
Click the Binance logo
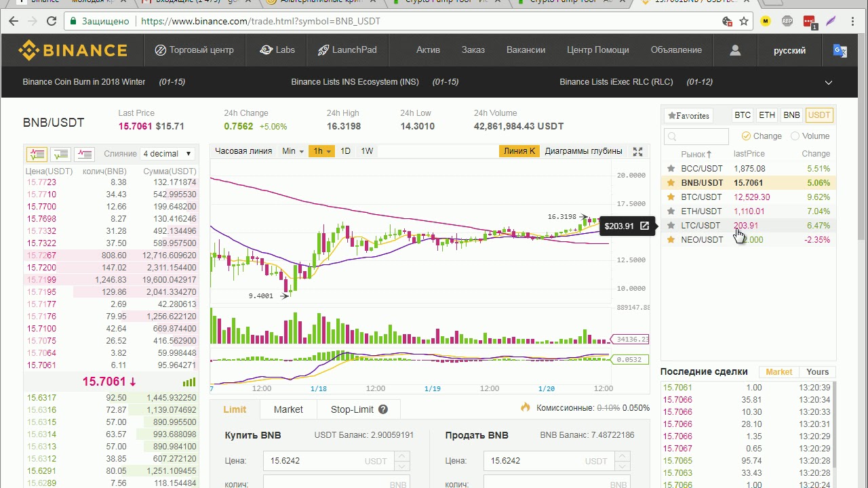point(73,50)
